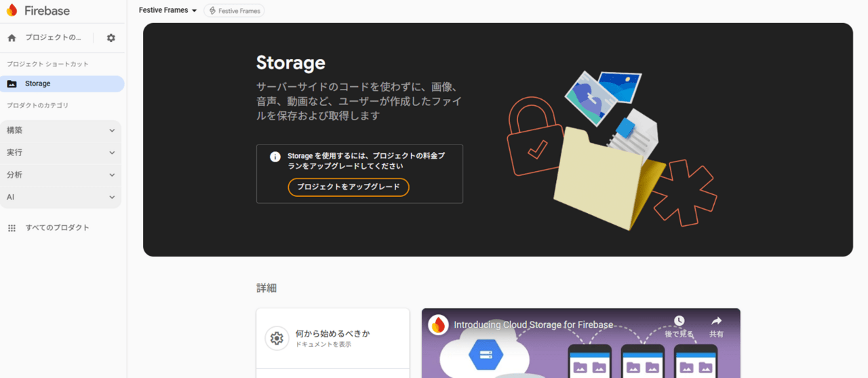Image resolution: width=868 pixels, height=378 pixels.
Task: Open the Storage shortcut in sidebar
Action: point(62,83)
